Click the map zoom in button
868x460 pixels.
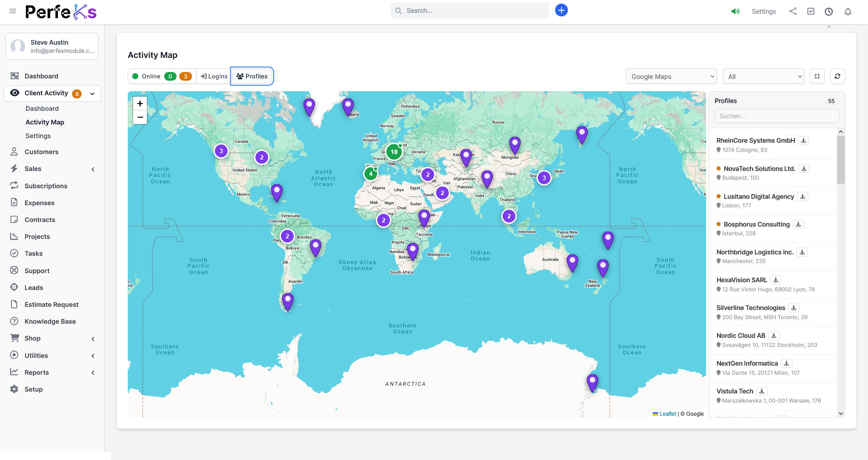click(x=140, y=103)
